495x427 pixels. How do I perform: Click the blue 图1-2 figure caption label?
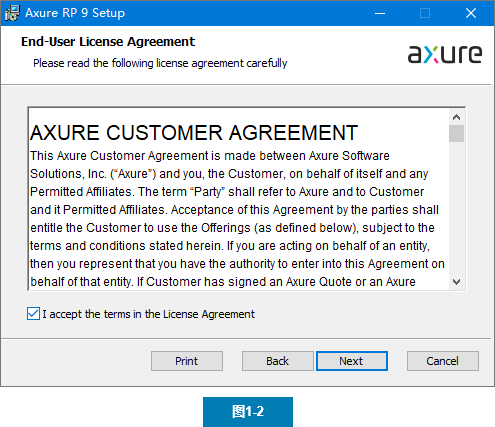[248, 412]
